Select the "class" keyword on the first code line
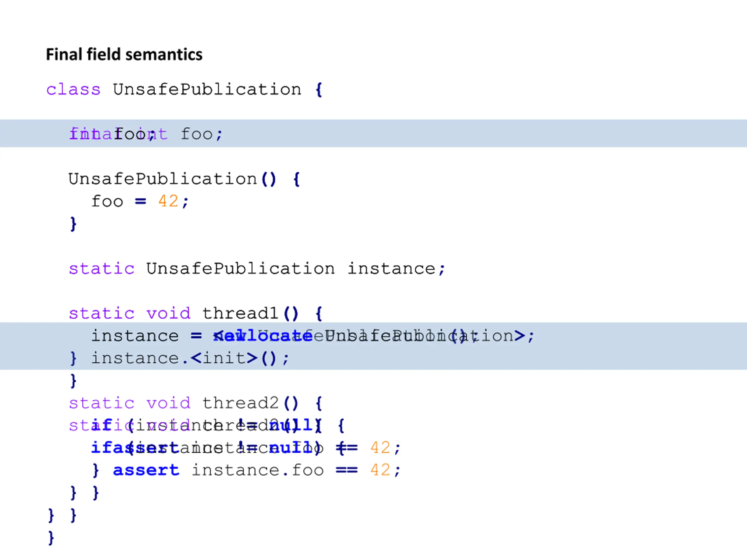 pos(73,90)
